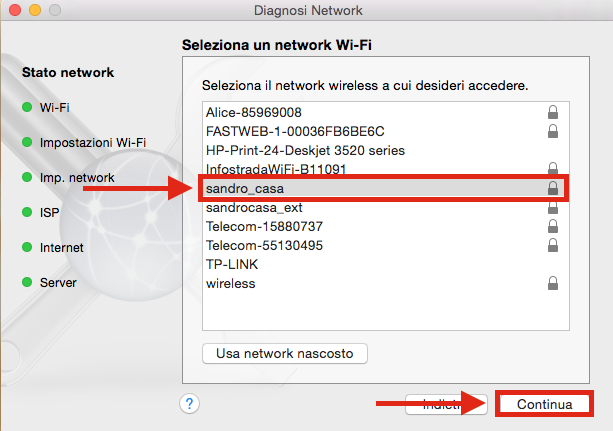Choose the HP-Print-24-Deskjet 3520 series network
613x431 pixels.
(385, 150)
